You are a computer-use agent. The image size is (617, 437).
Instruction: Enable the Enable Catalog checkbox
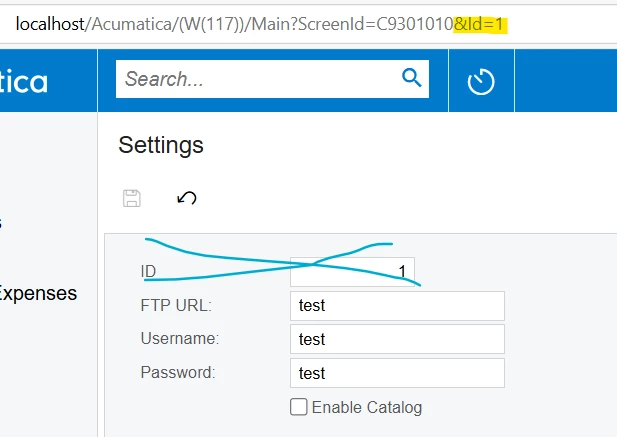(298, 407)
